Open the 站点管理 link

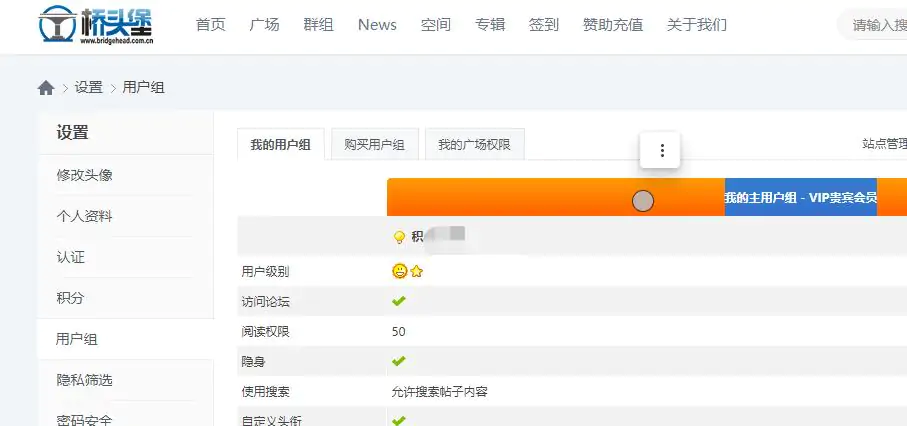coord(884,144)
